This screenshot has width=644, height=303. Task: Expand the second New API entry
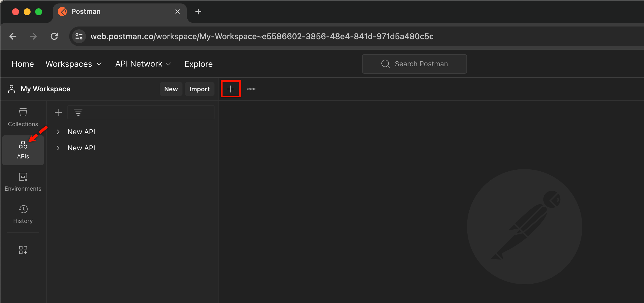[58, 148]
